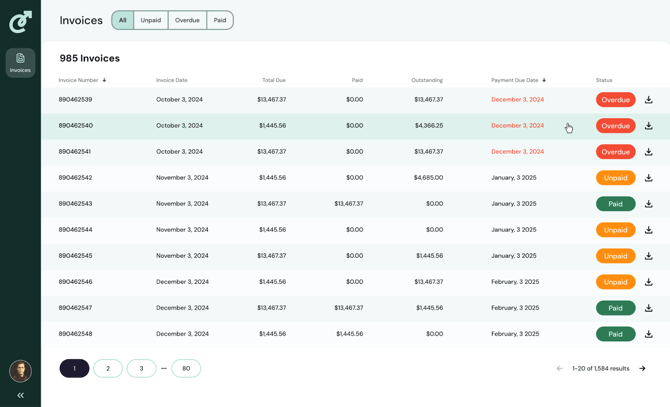
Task: Click Unpaid badge for invoice 890462544
Action: [615, 230]
